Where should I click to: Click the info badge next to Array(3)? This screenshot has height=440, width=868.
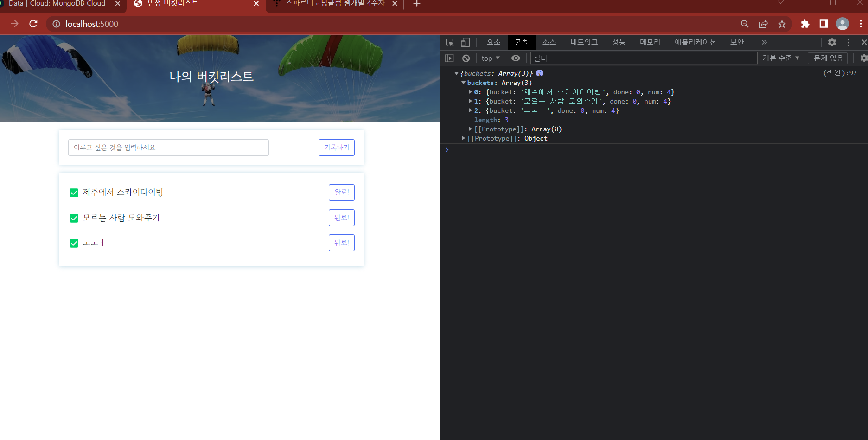(x=540, y=73)
